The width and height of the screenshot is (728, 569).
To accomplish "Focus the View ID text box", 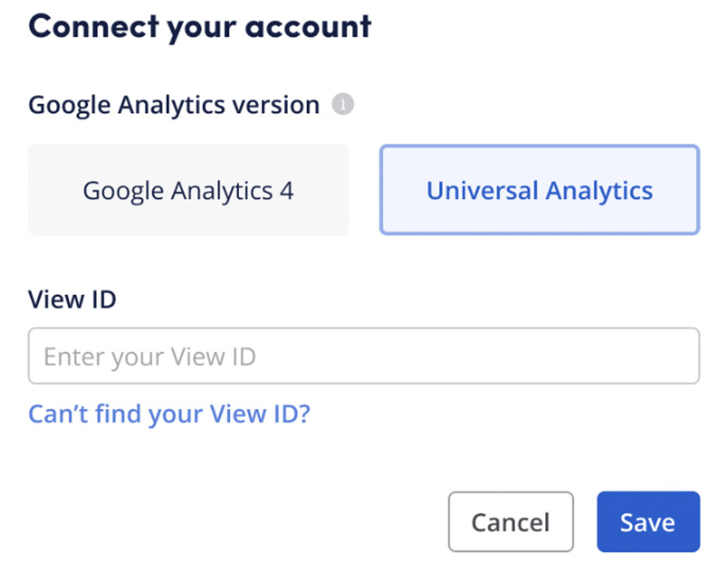I will coord(363,357).
